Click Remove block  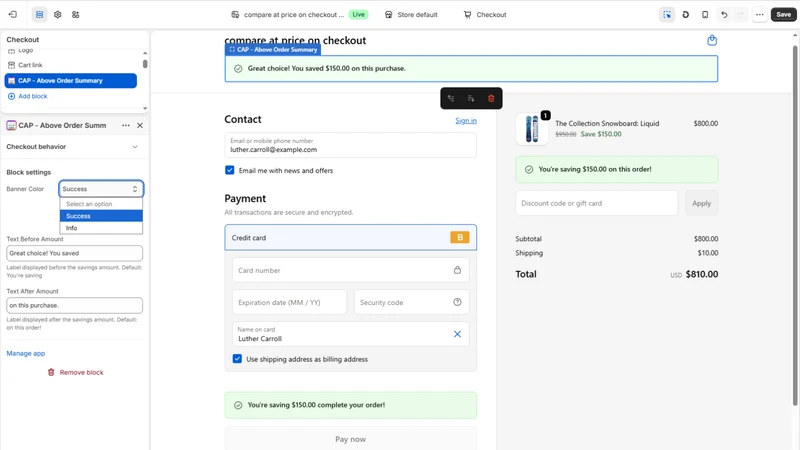pyautogui.click(x=76, y=372)
